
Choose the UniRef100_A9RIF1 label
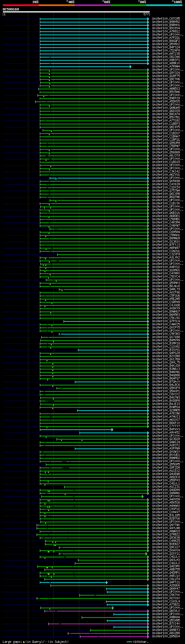coord(166,60)
